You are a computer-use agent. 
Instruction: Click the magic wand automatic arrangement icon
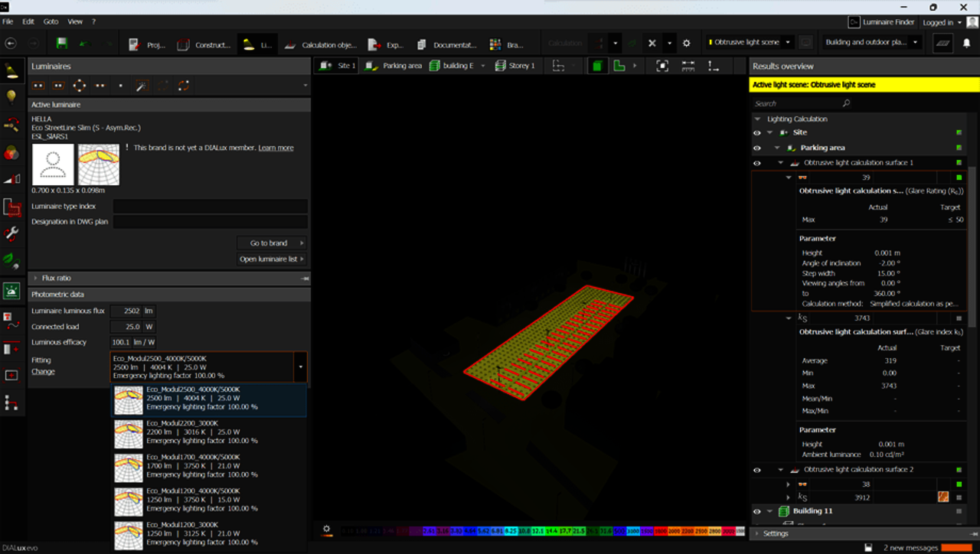pyautogui.click(x=141, y=86)
